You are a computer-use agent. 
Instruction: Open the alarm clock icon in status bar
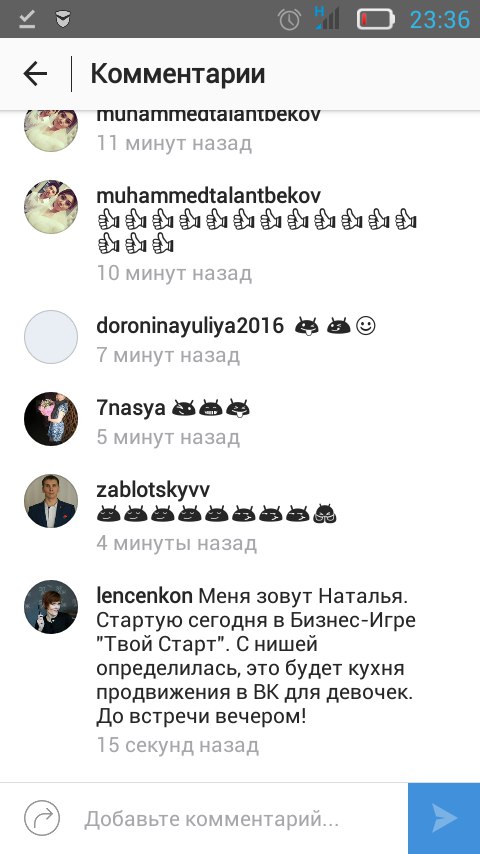[x=289, y=20]
